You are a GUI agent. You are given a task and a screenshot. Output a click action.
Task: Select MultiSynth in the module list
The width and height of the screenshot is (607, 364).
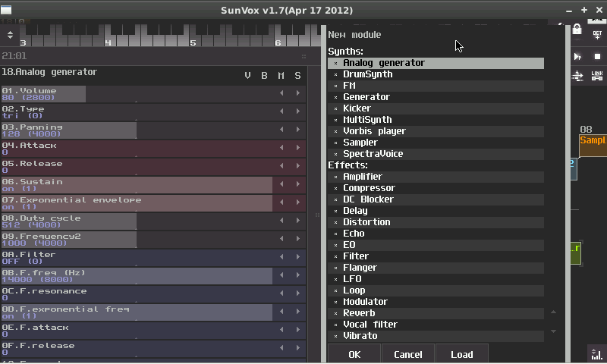click(x=436, y=120)
